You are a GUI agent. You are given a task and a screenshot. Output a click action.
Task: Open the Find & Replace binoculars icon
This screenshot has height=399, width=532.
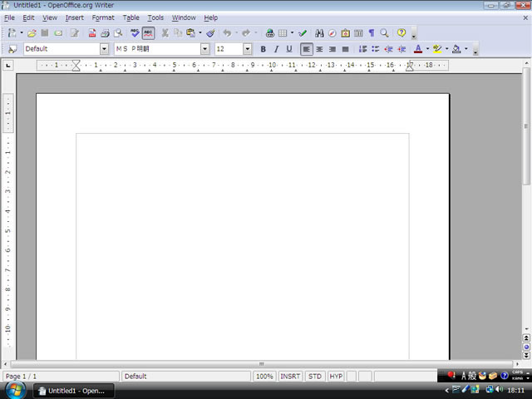(319, 33)
